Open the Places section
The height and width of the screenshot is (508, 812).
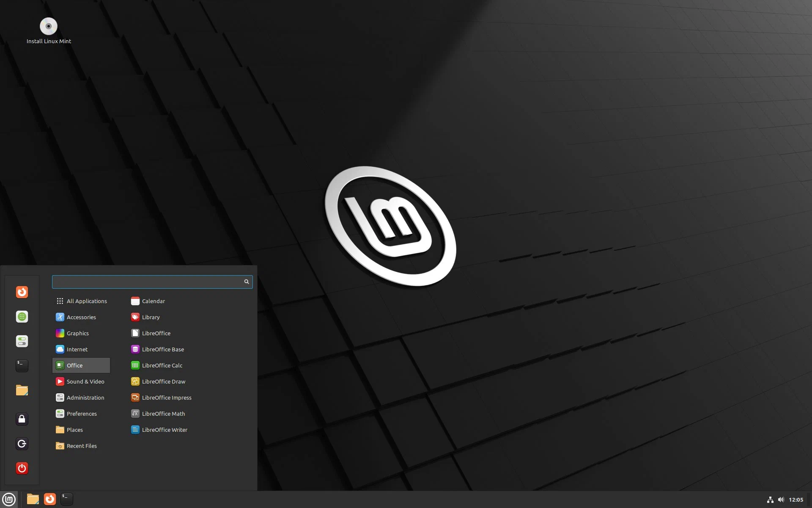click(x=75, y=429)
